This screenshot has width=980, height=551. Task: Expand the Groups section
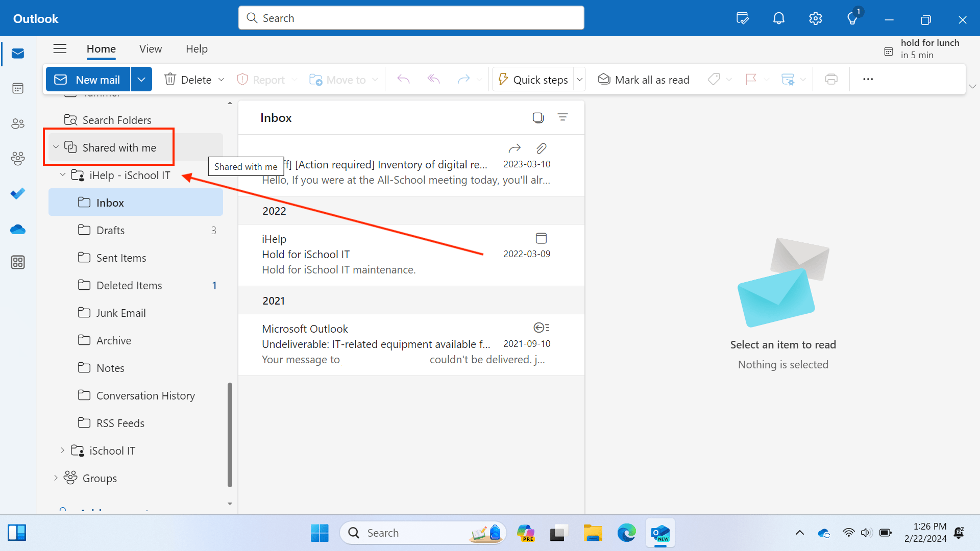tap(56, 478)
